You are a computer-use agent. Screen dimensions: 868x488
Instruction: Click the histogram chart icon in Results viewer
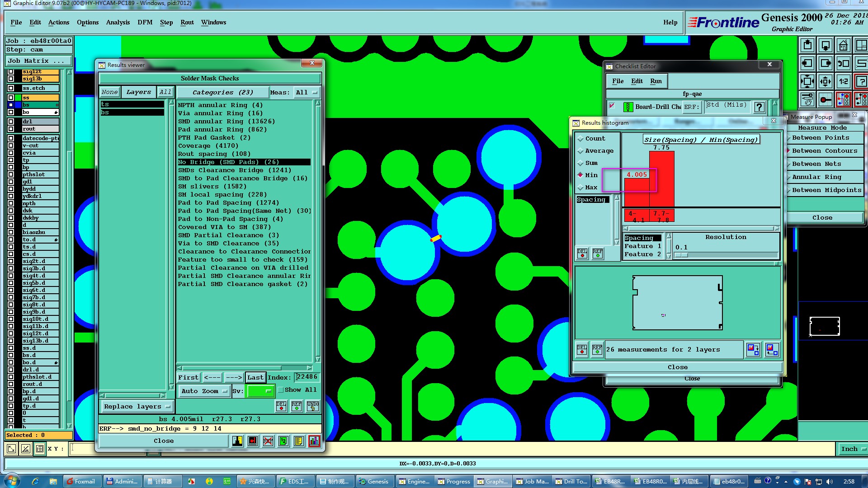pyautogui.click(x=314, y=441)
